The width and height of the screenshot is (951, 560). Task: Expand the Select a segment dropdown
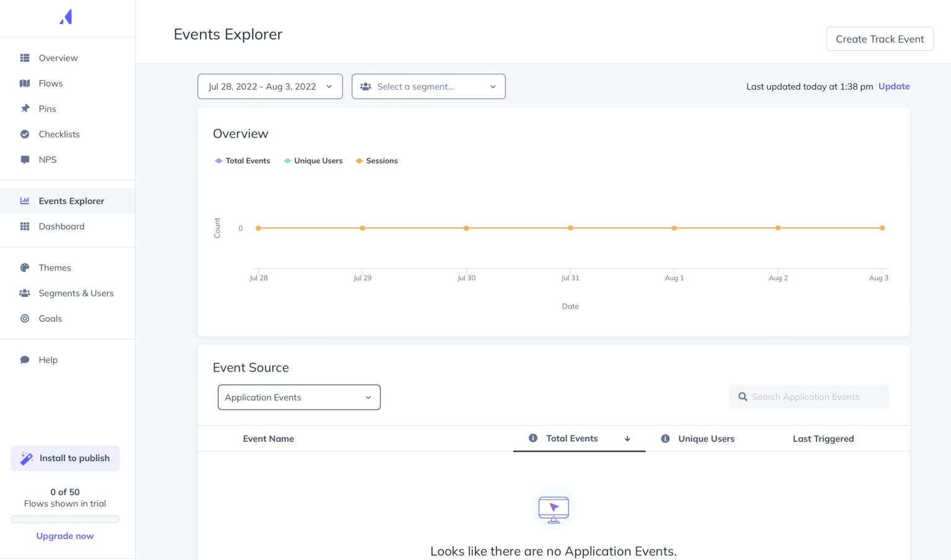coord(428,87)
